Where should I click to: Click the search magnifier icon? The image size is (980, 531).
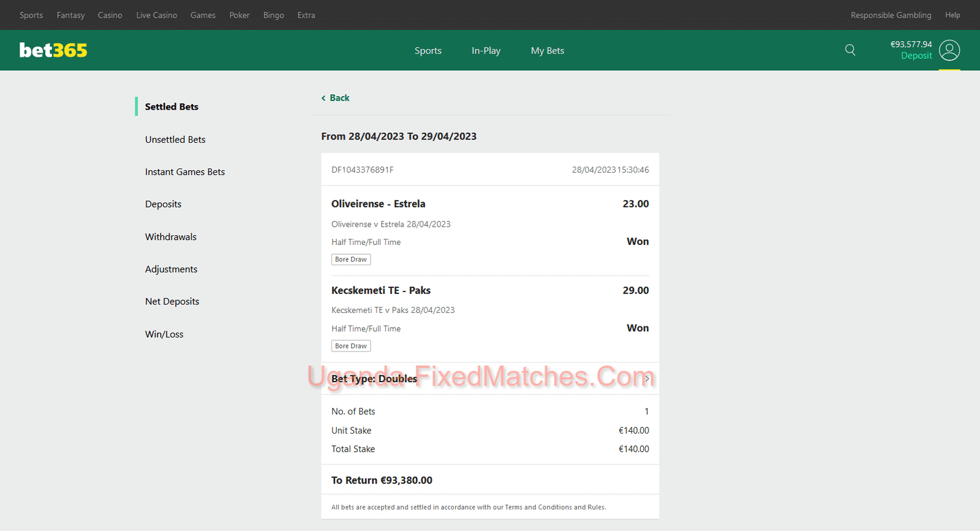(850, 50)
